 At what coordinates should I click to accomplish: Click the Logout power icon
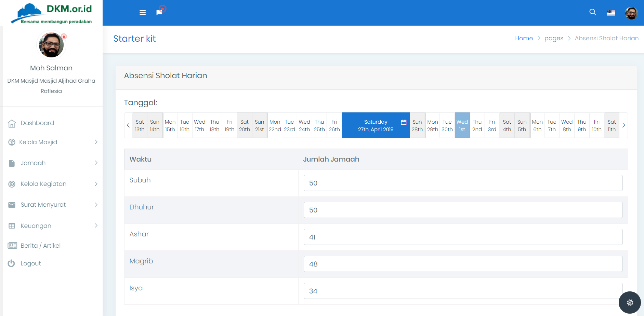(12, 263)
